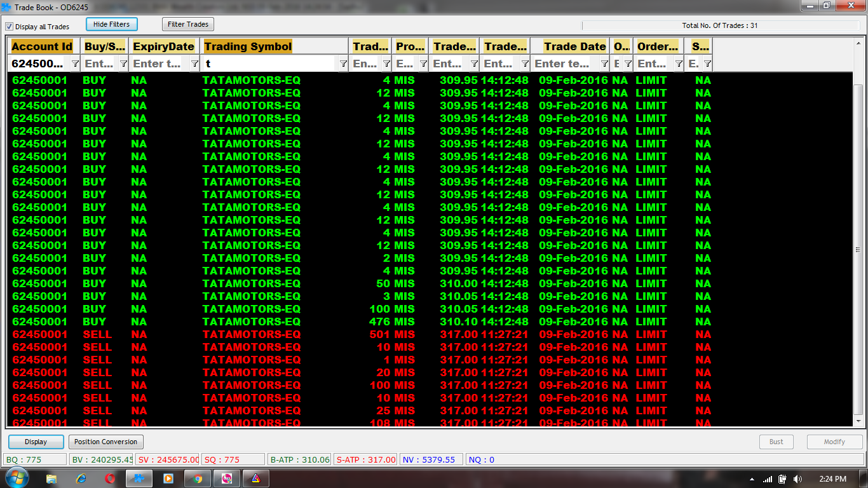Viewport: 868px width, 488px height.
Task: Open the Product (MIS) column filter funnel
Action: 423,64
